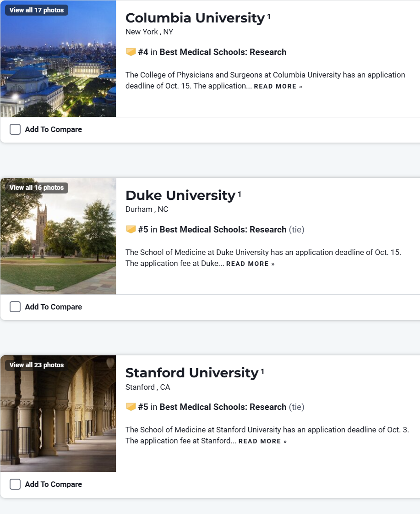420x514 pixels.
Task: Open Stanford's Best Medical Schools: Research ranking
Action: 223,407
